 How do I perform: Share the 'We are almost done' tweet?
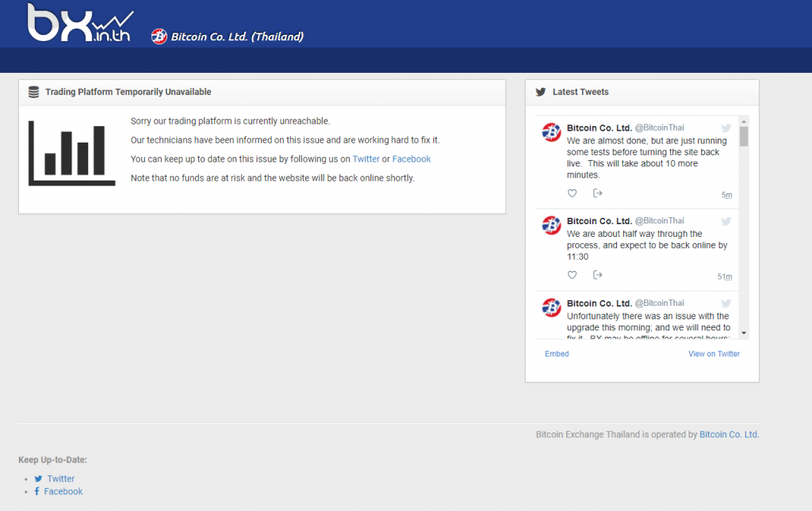[x=598, y=193]
